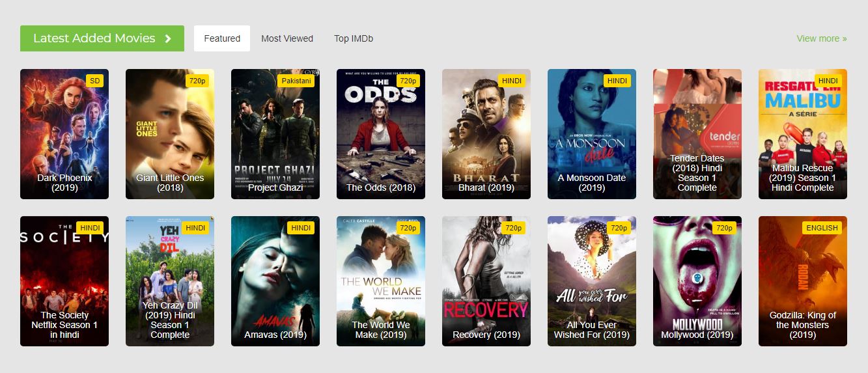The width and height of the screenshot is (868, 373).
Task: Open the Top IMDb tab
Action: (x=354, y=38)
